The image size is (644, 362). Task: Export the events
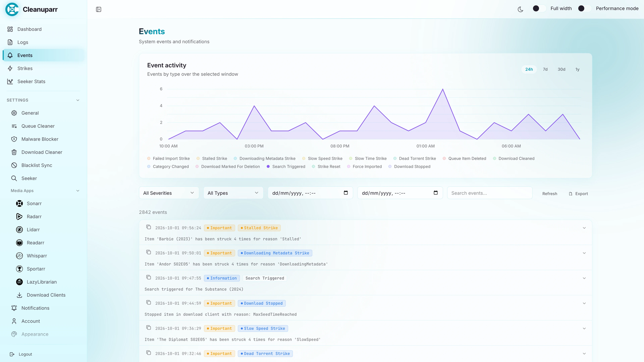tap(579, 194)
